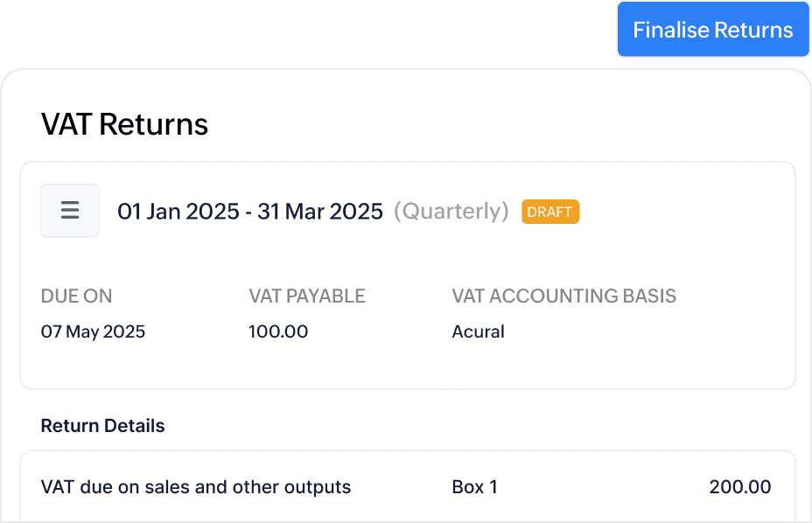Viewport: 812px width, 523px height.
Task: Select the Acural accounting basis value
Action: click(478, 331)
